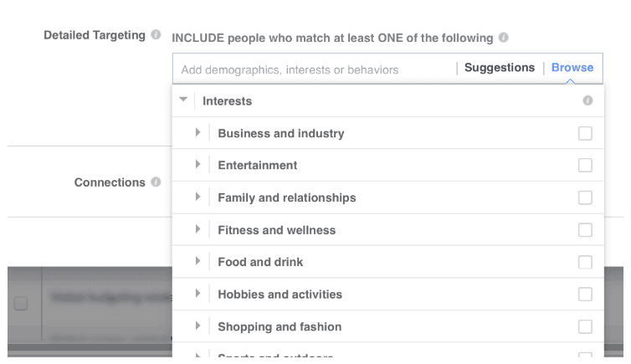Select the Fitness and wellness checkbox
The height and width of the screenshot is (364, 631).
pyautogui.click(x=585, y=230)
